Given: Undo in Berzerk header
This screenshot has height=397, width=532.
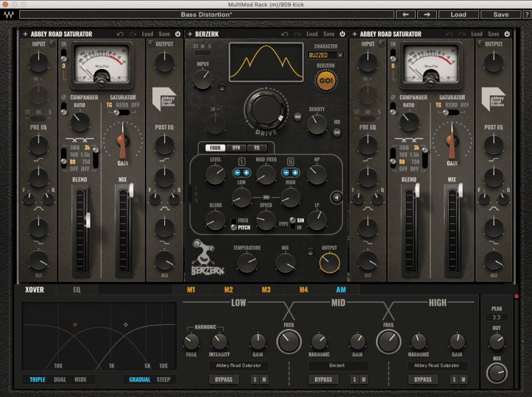Looking at the screenshot, I should coord(285,34).
